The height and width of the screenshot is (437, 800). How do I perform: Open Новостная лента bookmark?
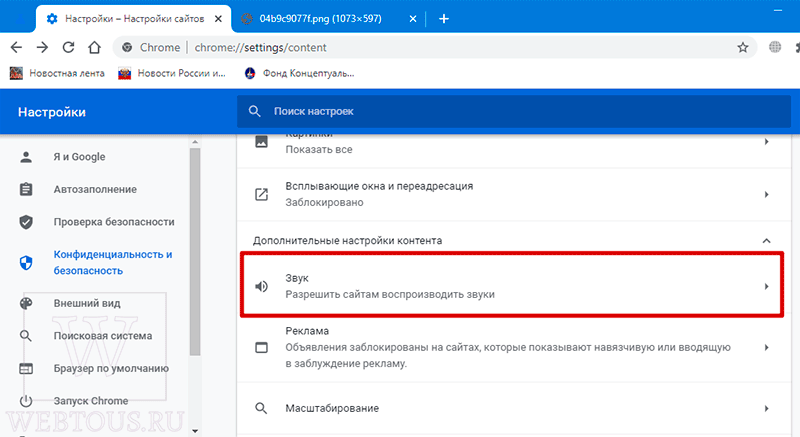tap(57, 73)
